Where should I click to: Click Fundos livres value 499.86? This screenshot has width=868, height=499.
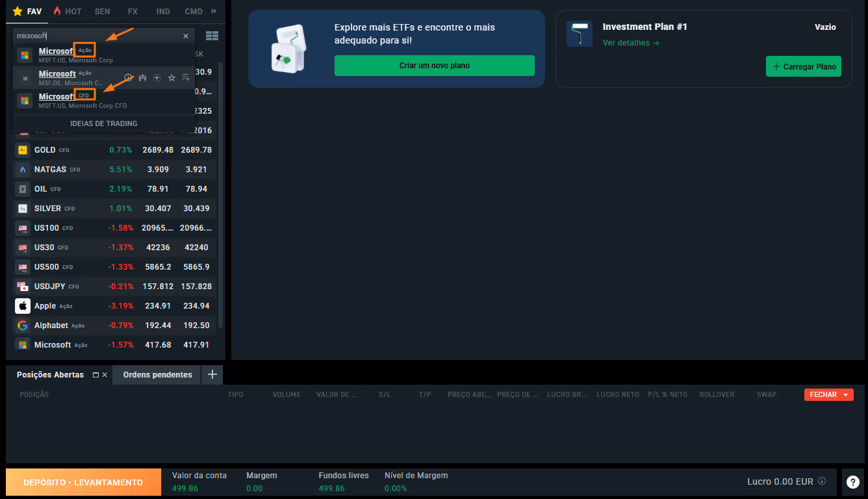331,488
